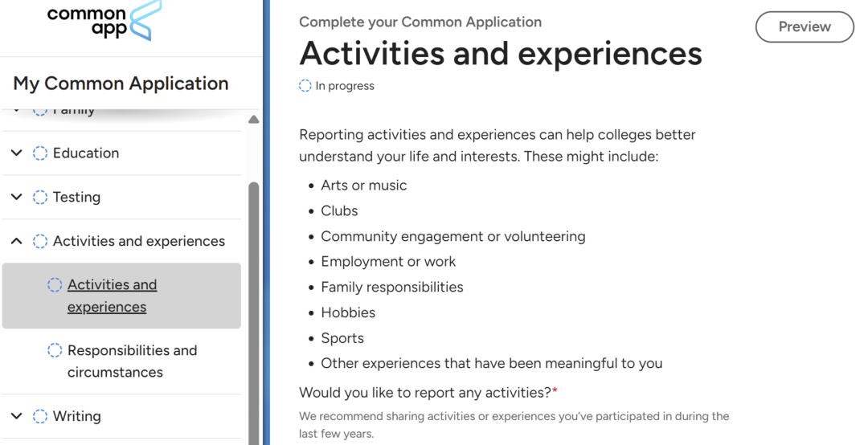Click the In progress status icon

[x=305, y=86]
